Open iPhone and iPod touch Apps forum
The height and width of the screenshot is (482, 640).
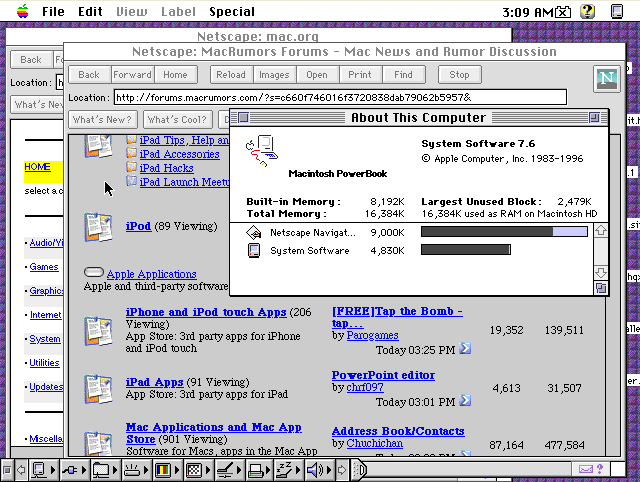tap(206, 312)
